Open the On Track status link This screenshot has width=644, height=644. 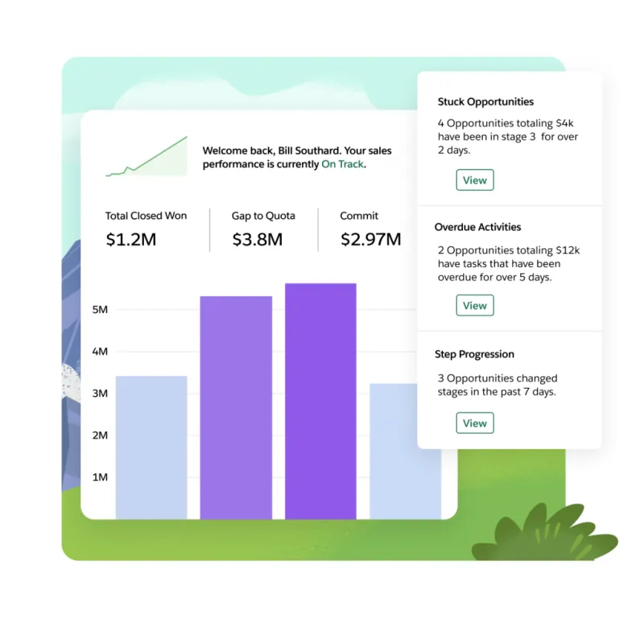343,164
